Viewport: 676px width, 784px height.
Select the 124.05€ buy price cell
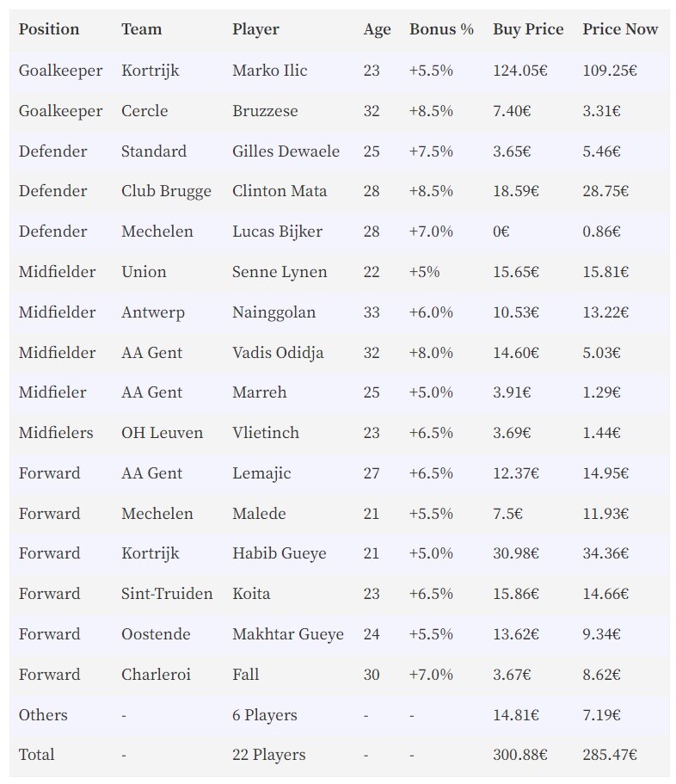pyautogui.click(x=520, y=71)
